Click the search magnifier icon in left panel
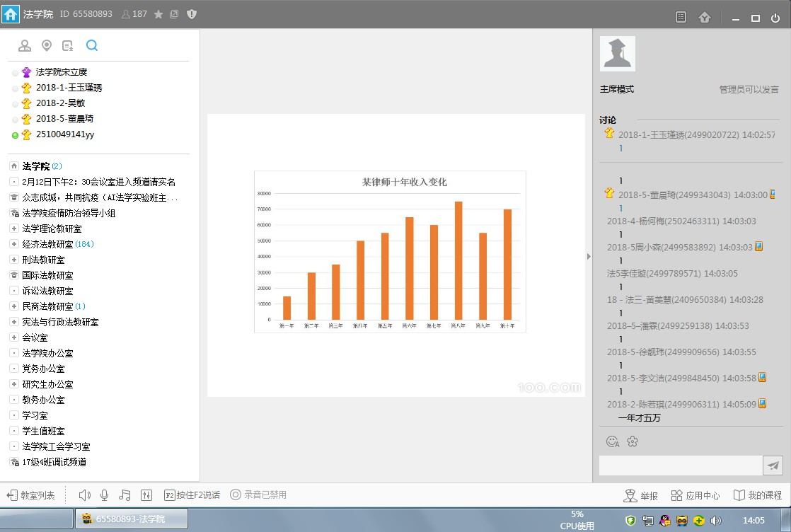 click(92, 46)
